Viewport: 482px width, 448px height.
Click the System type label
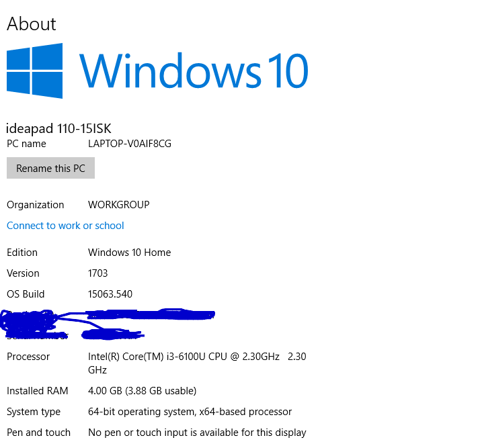coord(34,412)
